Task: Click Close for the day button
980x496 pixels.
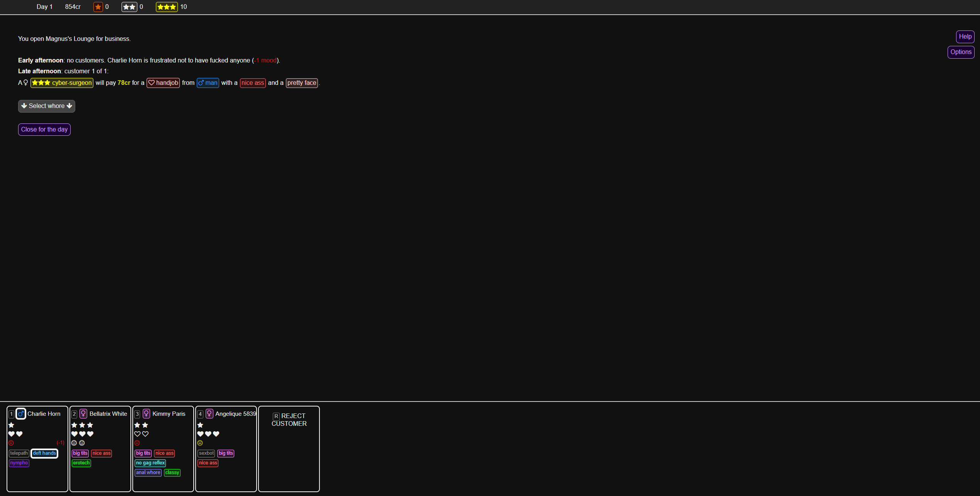Action: (44, 130)
